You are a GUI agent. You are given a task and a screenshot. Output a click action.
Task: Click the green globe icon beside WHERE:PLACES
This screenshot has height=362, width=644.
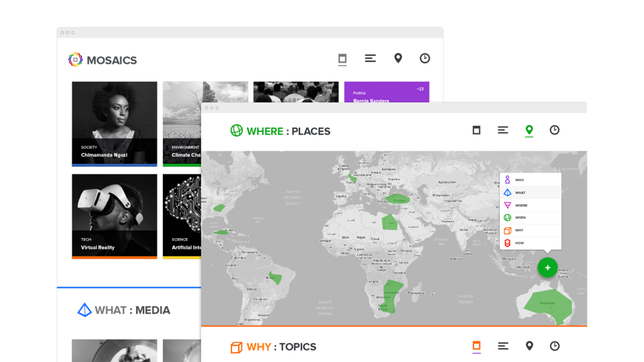[x=236, y=131]
